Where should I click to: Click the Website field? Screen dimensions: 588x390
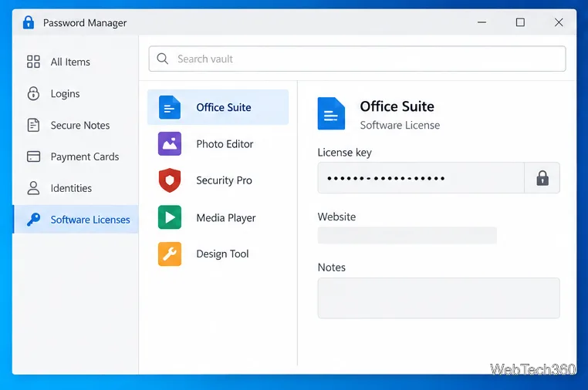pos(407,235)
